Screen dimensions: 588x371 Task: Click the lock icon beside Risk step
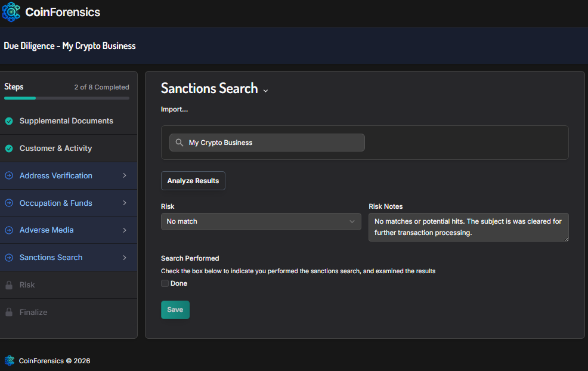pos(9,285)
